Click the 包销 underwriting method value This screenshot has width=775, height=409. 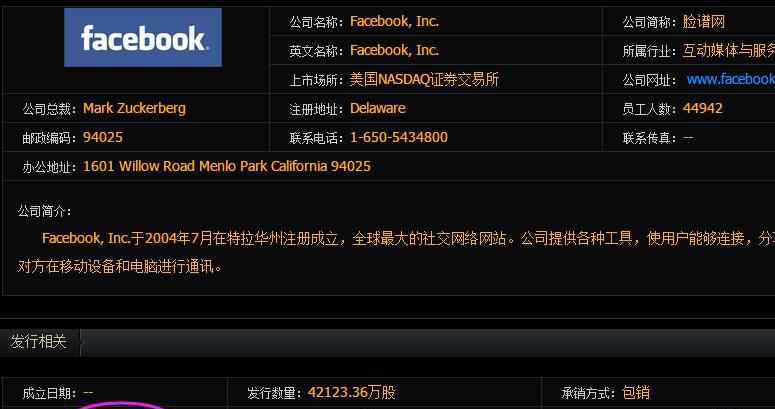pyautogui.click(x=635, y=393)
